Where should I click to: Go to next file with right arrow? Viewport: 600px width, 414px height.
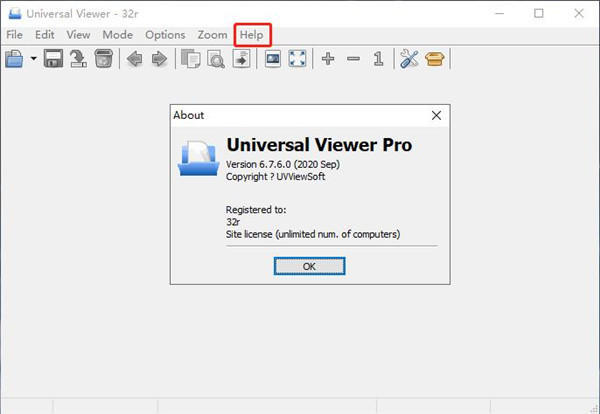pos(160,59)
